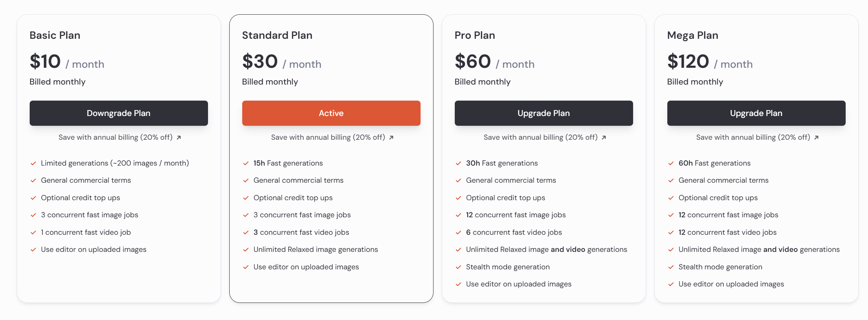Click external arrow icon beside Pro annual billing
Screen dimensions: 868x320
pos(604,138)
